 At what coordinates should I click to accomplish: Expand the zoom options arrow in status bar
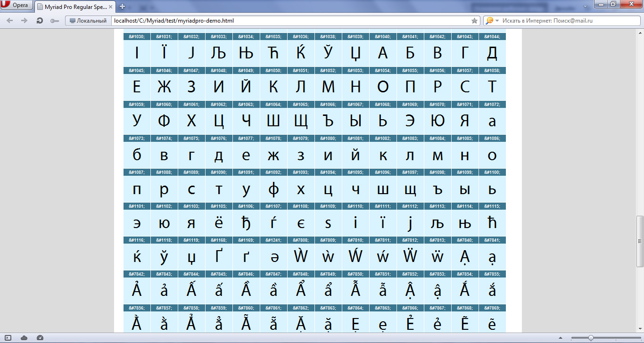(560, 338)
